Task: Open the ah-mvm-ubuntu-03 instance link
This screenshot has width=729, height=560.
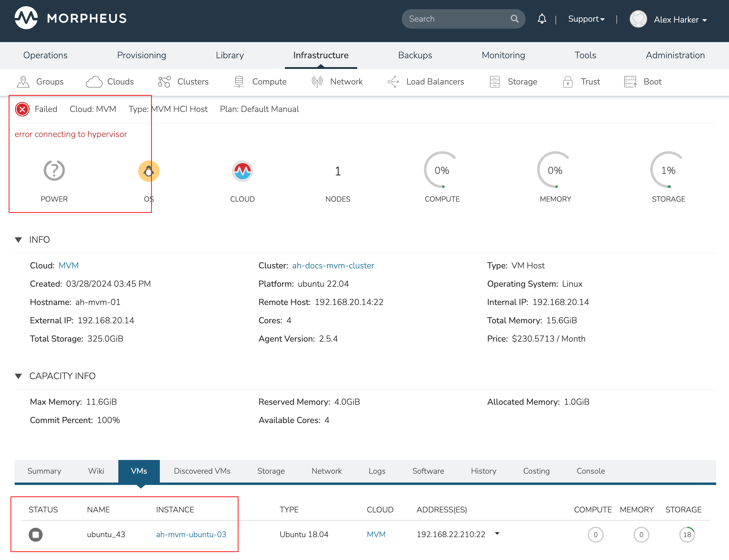Action: click(191, 534)
